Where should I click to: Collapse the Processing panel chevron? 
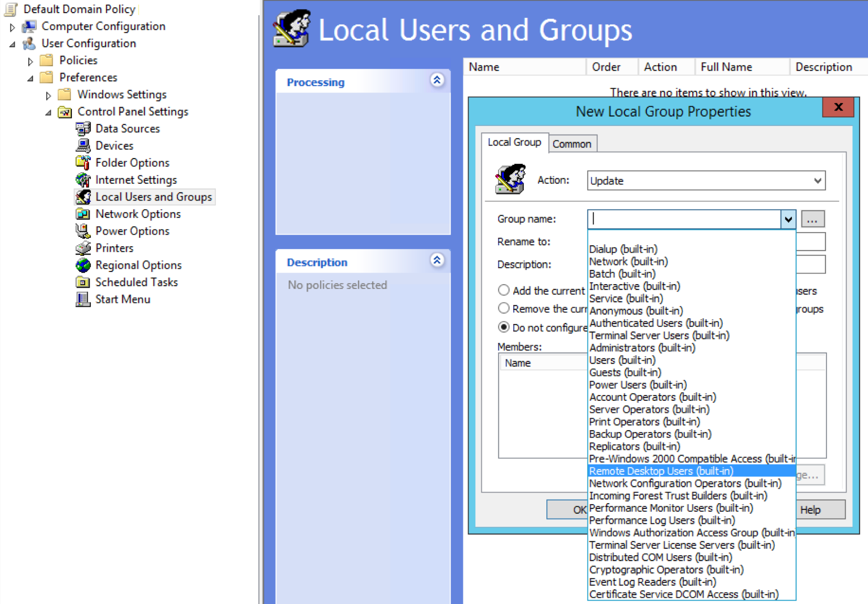pyautogui.click(x=437, y=80)
